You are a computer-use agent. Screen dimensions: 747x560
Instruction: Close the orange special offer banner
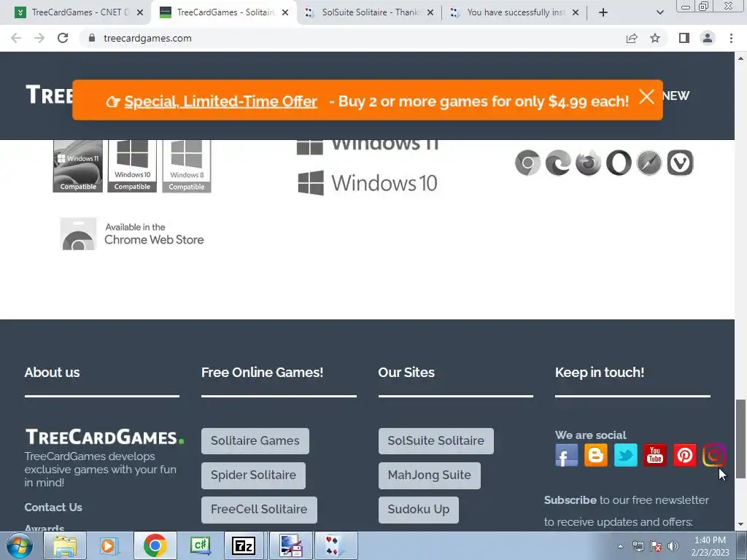pos(646,97)
